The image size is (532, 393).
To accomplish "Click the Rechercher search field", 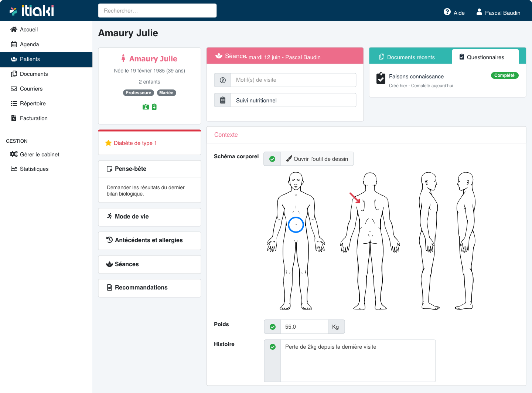I will coord(157,11).
